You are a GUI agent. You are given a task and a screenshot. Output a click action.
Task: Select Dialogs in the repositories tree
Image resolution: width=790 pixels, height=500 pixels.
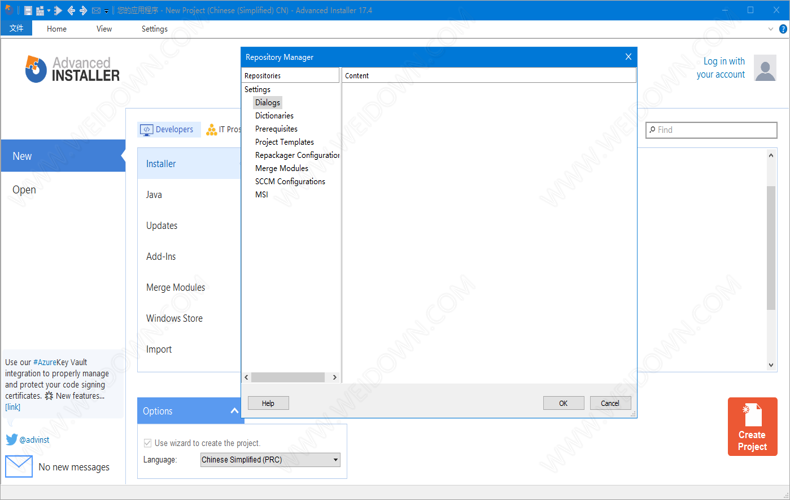point(268,102)
